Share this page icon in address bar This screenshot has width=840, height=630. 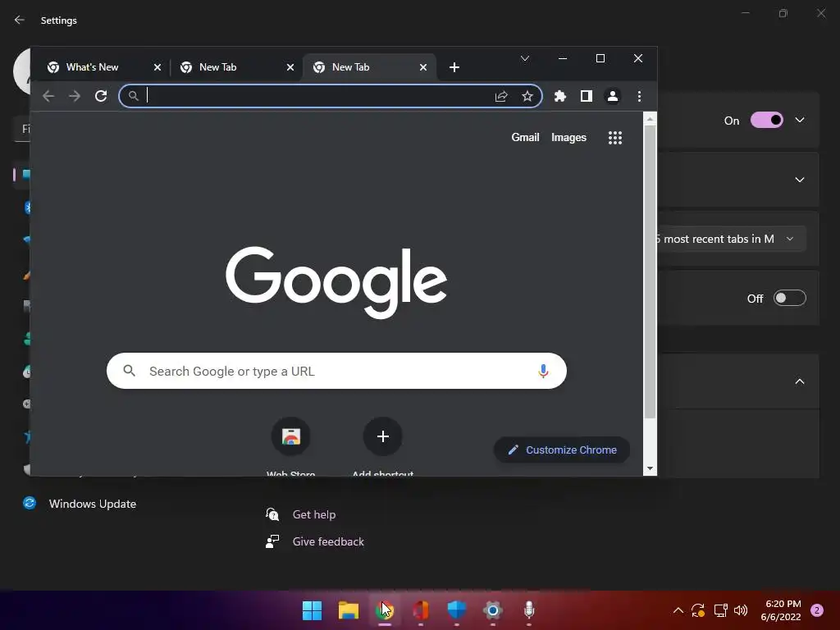pos(501,96)
